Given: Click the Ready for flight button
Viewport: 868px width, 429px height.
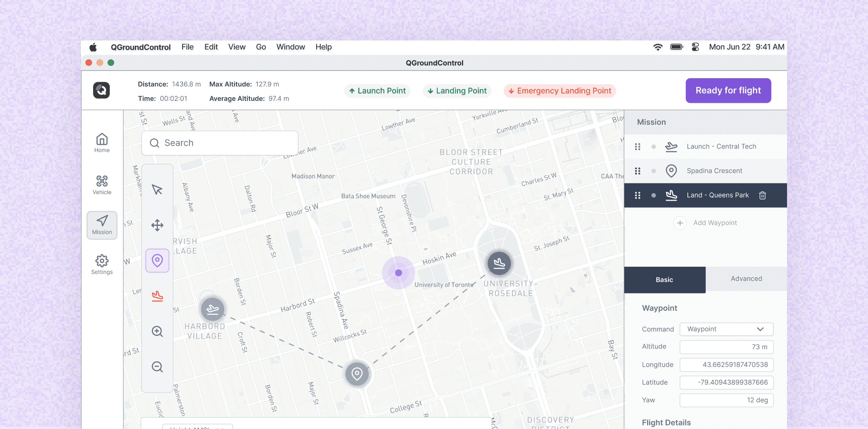Looking at the screenshot, I should tap(728, 91).
